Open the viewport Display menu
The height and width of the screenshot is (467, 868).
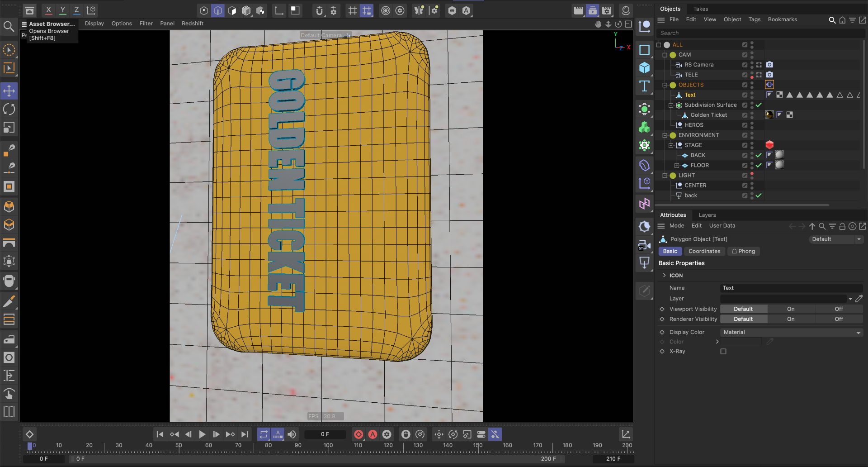click(94, 24)
